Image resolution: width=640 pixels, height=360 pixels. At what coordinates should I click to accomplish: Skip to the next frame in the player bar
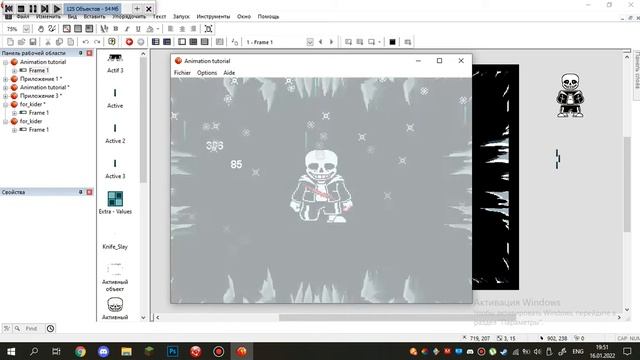click(x=44, y=9)
